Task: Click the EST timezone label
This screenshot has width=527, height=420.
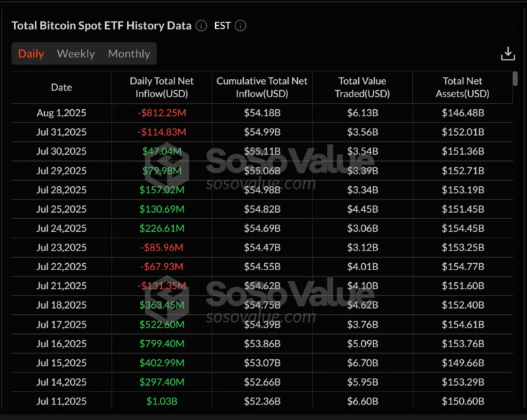Action: coord(222,25)
